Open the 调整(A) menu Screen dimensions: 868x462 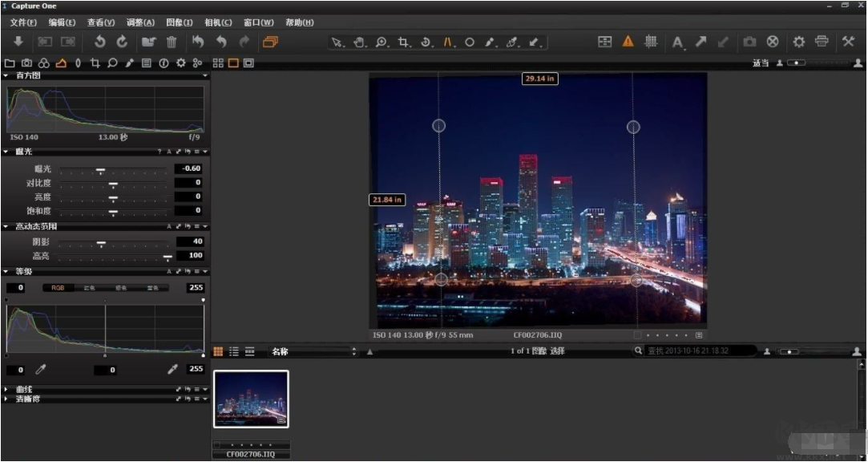point(140,22)
